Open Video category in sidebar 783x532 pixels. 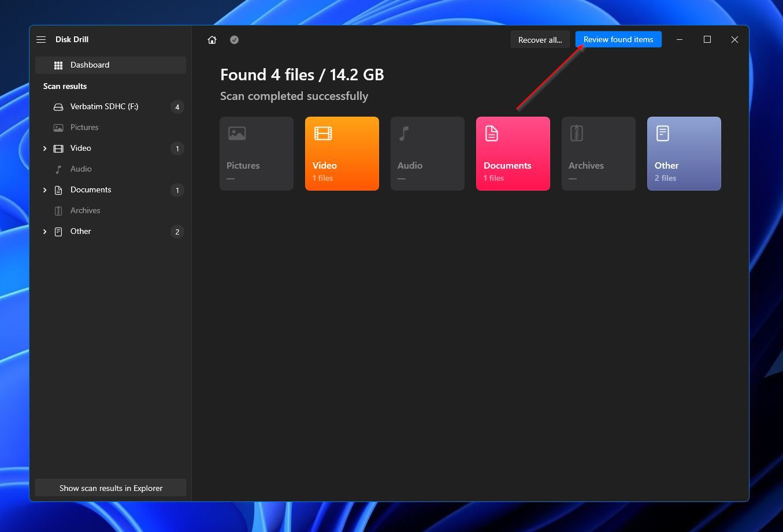point(110,148)
